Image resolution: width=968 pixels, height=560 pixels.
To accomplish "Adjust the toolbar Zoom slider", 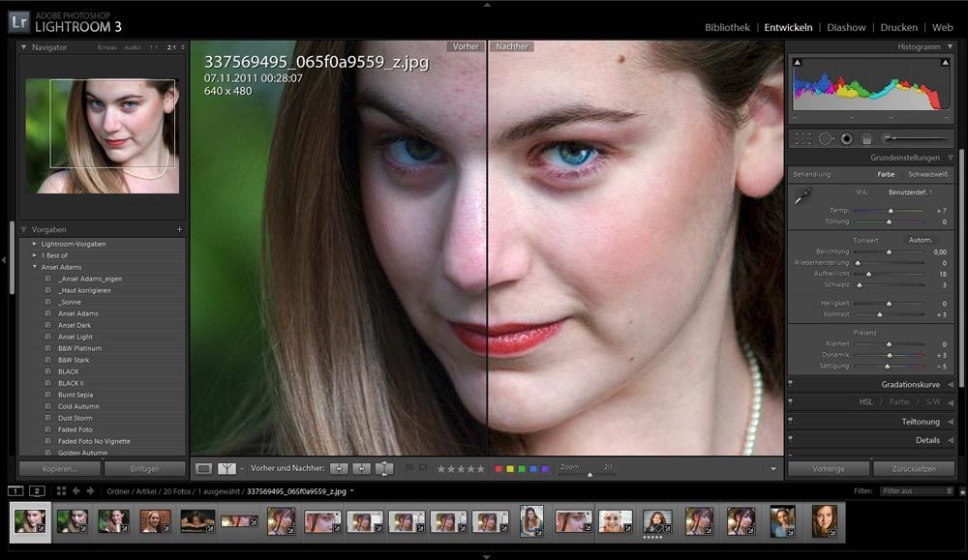I will (590, 475).
